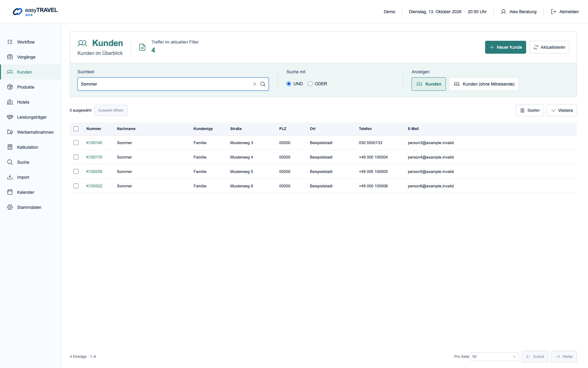Switch display to Kunden (ohne Mitreisende)

click(484, 84)
